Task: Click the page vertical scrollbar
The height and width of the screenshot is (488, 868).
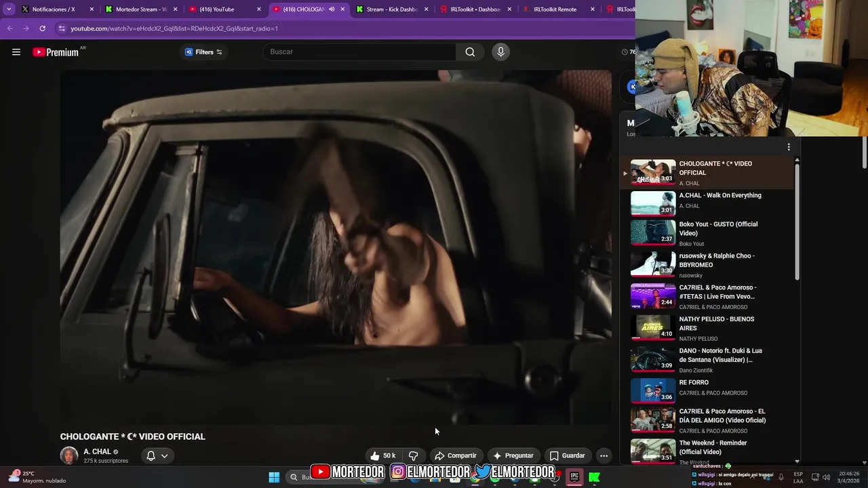Action: click(865, 152)
